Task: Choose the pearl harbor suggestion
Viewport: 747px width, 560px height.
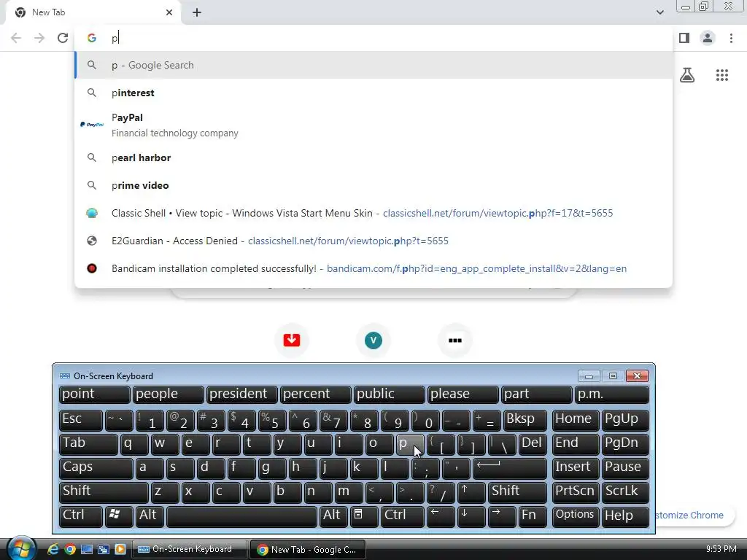Action: pyautogui.click(x=373, y=157)
